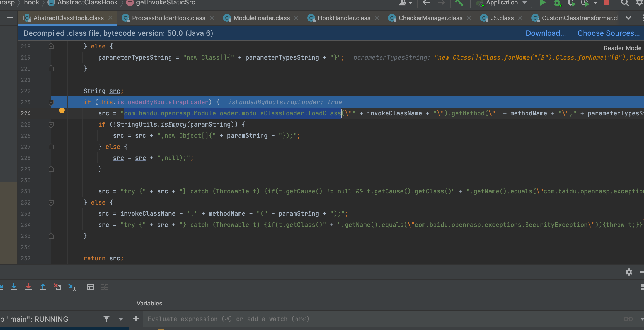Click the Step Out debugger icon
The height and width of the screenshot is (330, 644).
(43, 287)
